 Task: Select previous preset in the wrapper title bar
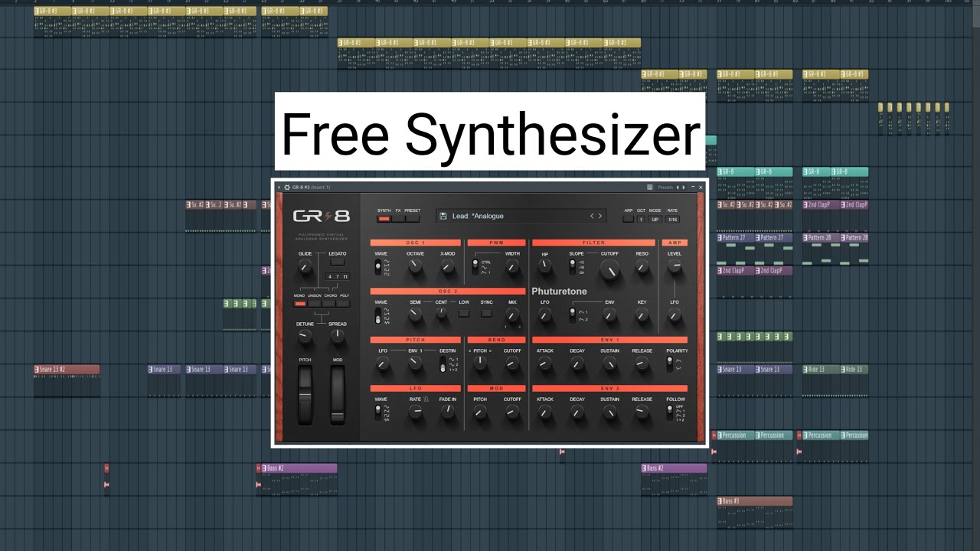click(x=677, y=187)
